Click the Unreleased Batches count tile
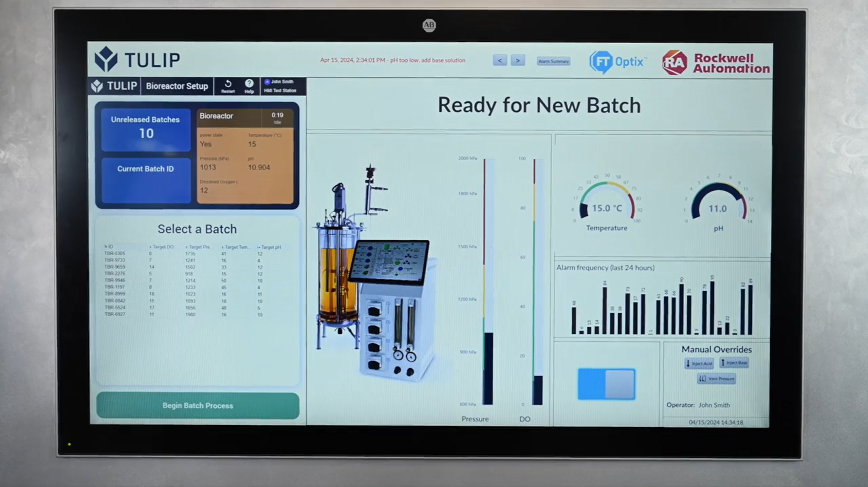The image size is (868, 487). click(145, 126)
